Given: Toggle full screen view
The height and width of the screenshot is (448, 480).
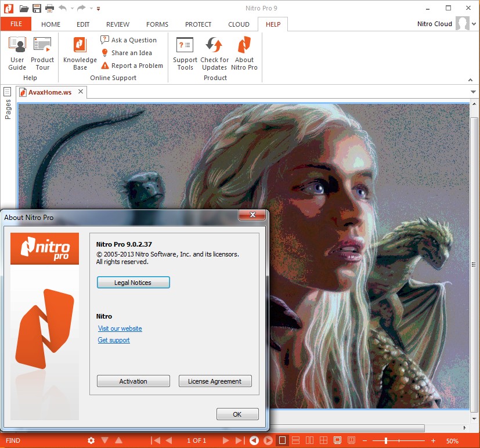Looking at the screenshot, I should 337,440.
